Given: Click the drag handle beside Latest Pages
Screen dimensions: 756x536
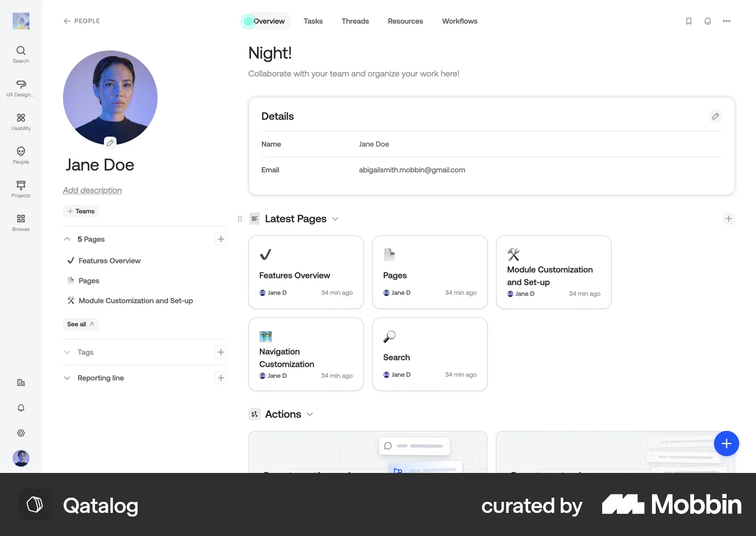Looking at the screenshot, I should (240, 219).
